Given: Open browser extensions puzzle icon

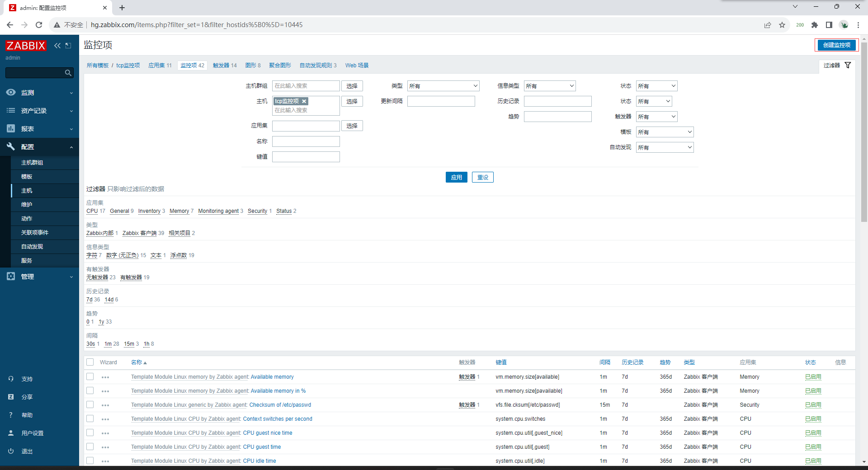Looking at the screenshot, I should coord(815,25).
